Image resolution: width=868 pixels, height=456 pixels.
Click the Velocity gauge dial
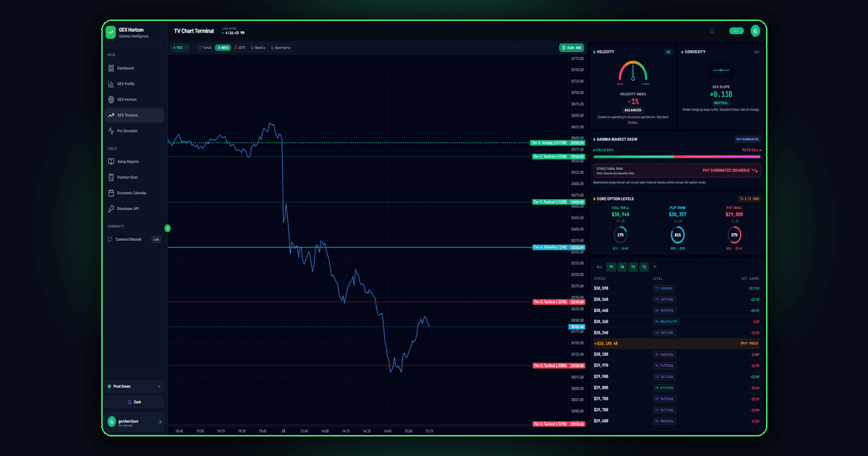[x=633, y=71]
